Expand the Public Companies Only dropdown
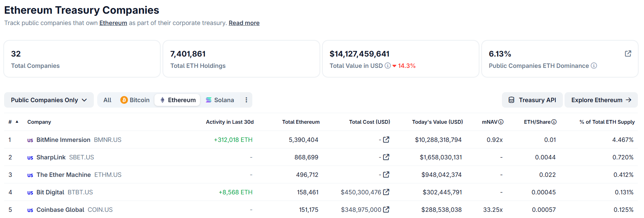Viewport: 644px width, 218px height. click(49, 100)
